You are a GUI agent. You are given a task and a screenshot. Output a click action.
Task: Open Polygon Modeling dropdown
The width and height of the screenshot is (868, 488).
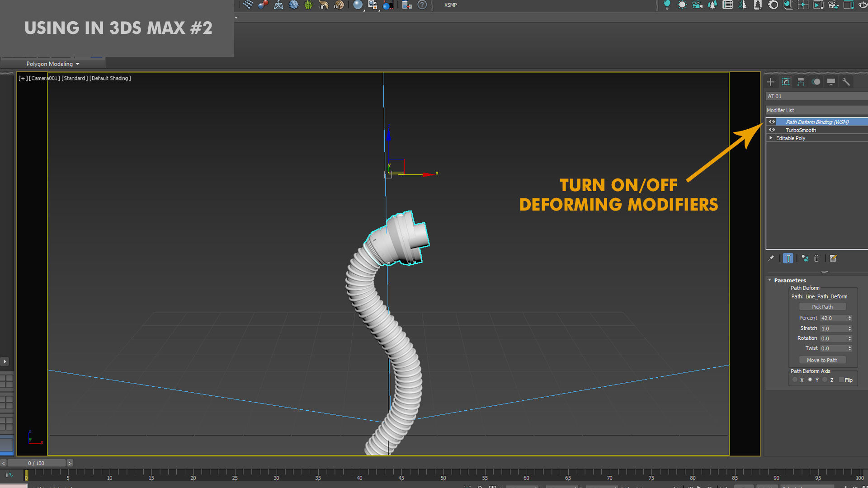53,64
